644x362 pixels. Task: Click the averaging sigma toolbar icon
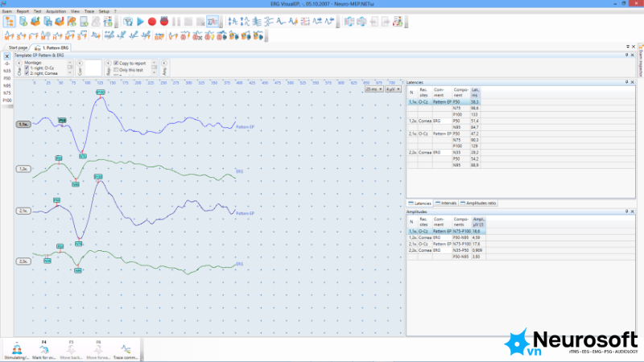point(213,22)
